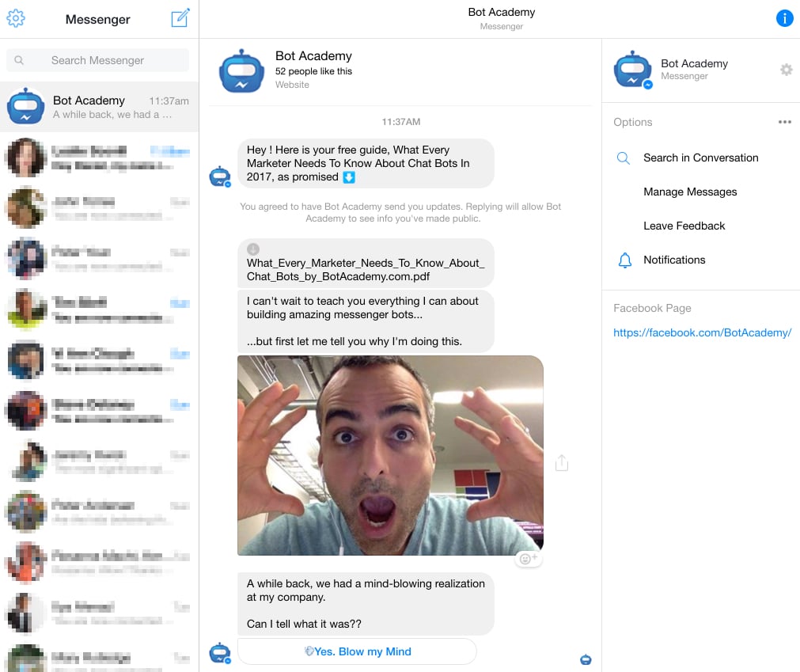Click the search magnifier in Options
Screen dimensions: 800x672
click(623, 158)
